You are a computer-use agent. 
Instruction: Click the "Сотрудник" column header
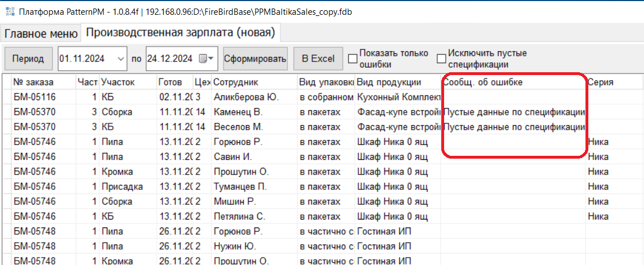tap(236, 82)
